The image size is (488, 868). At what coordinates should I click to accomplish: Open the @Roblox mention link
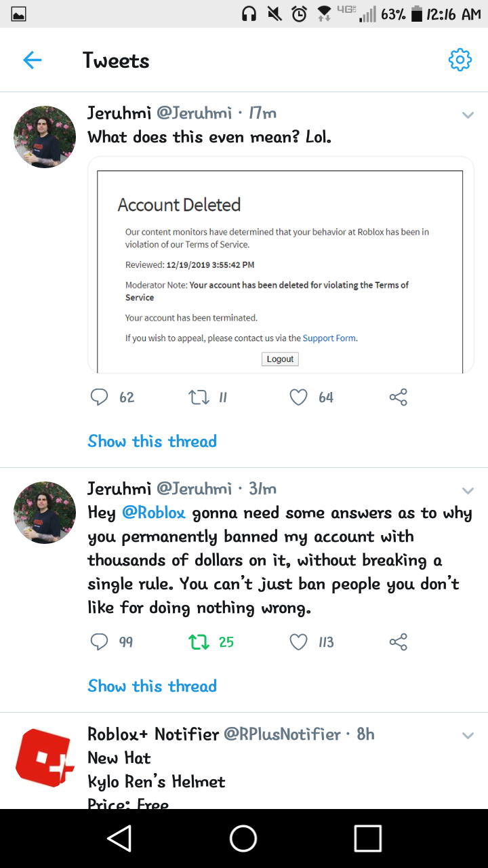click(154, 513)
